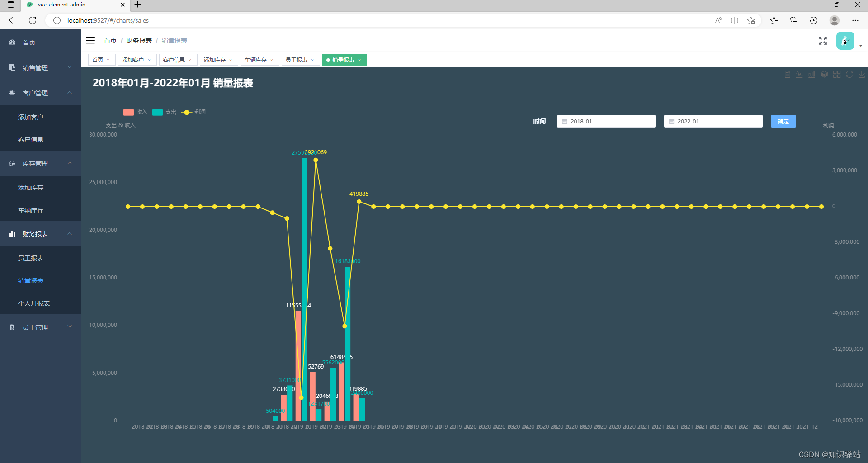868x463 pixels.
Task: Open a new browser tab
Action: point(138,5)
